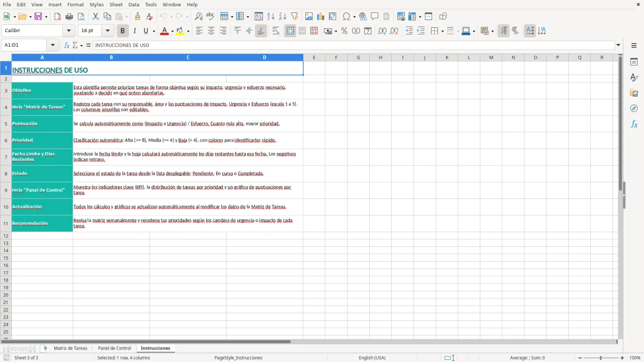Open Background Color dropdown arrow
Viewport: 644px width, 362px height.
tap(188, 31)
